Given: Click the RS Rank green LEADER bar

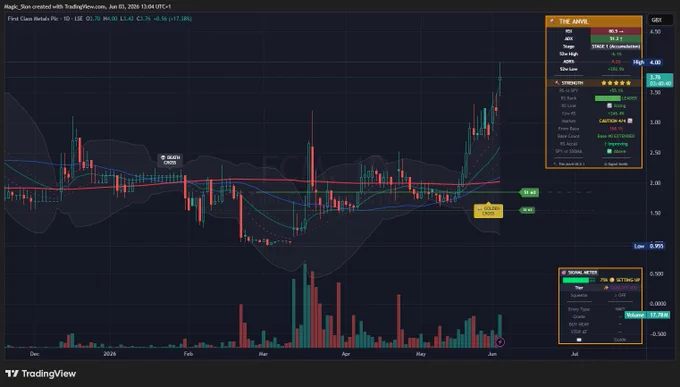Looking at the screenshot, I should pos(608,98).
